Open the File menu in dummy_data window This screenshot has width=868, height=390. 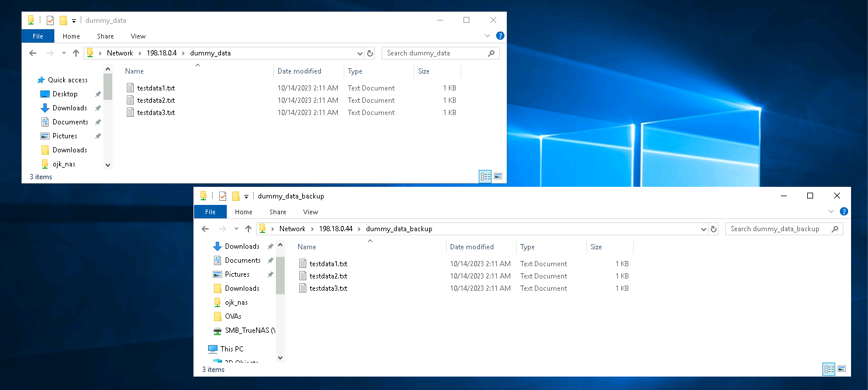click(38, 36)
